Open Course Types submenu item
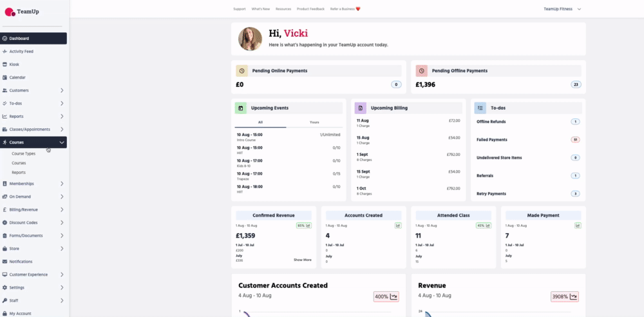Viewport: 644px width, 317px height. pos(24,153)
